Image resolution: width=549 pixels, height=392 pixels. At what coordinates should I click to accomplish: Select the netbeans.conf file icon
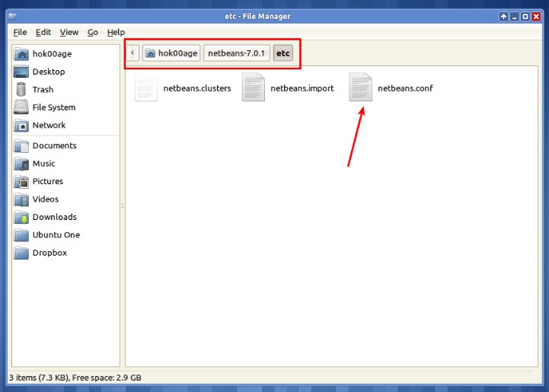(360, 88)
